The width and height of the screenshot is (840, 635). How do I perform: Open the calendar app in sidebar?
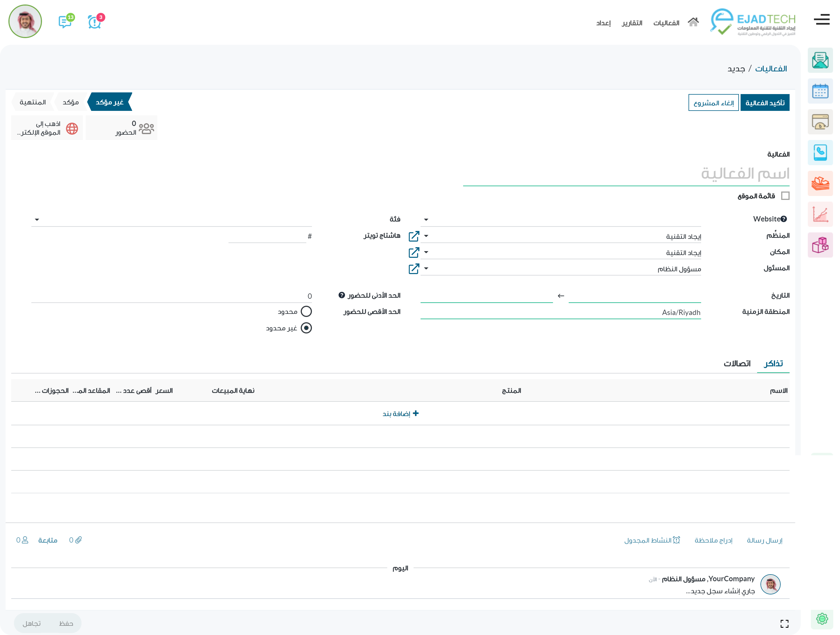click(820, 91)
